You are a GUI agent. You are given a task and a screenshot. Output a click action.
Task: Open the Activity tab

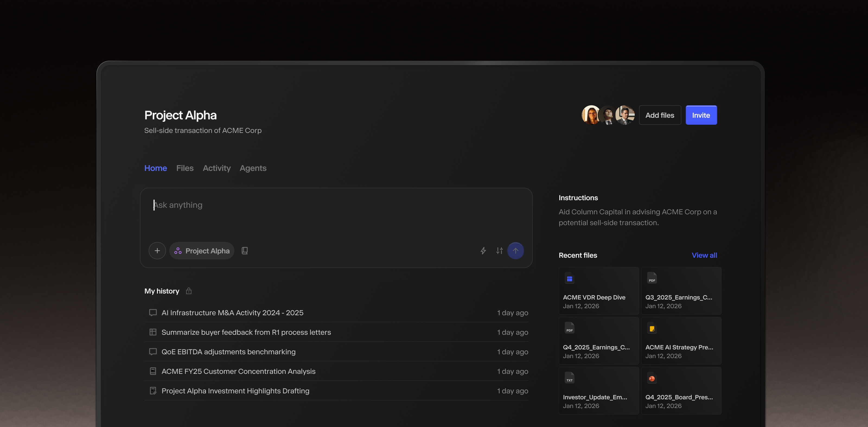[x=216, y=168]
